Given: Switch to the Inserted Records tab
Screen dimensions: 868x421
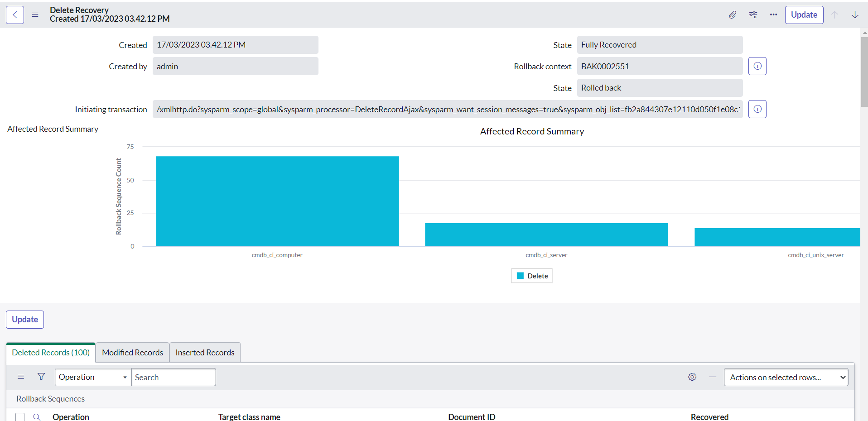Looking at the screenshot, I should [205, 353].
